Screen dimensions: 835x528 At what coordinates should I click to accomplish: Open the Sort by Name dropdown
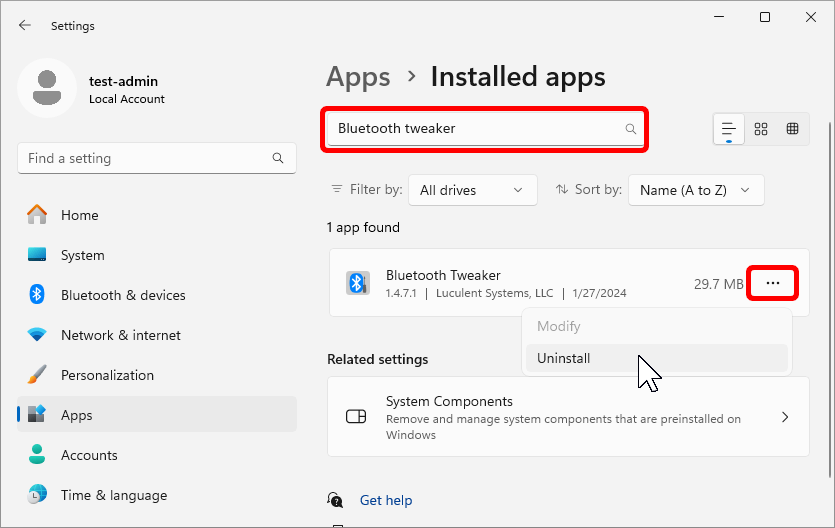(x=696, y=190)
